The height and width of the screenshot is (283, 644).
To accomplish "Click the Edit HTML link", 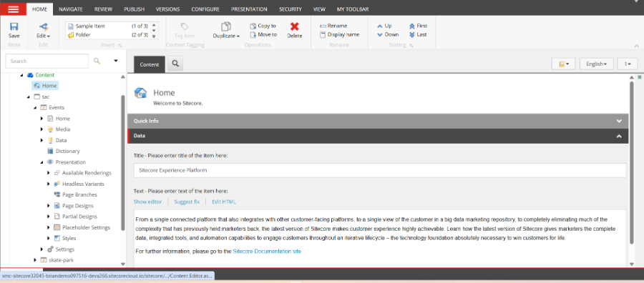I will click(224, 202).
